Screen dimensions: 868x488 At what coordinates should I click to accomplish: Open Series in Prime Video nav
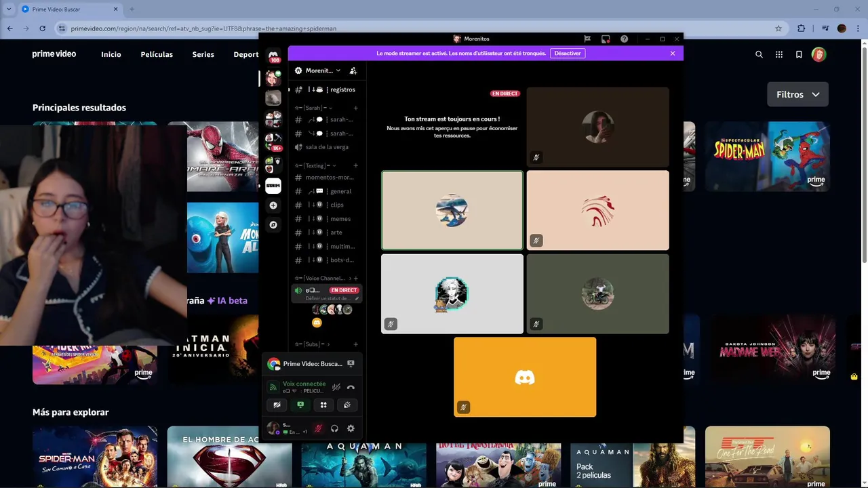tap(203, 54)
